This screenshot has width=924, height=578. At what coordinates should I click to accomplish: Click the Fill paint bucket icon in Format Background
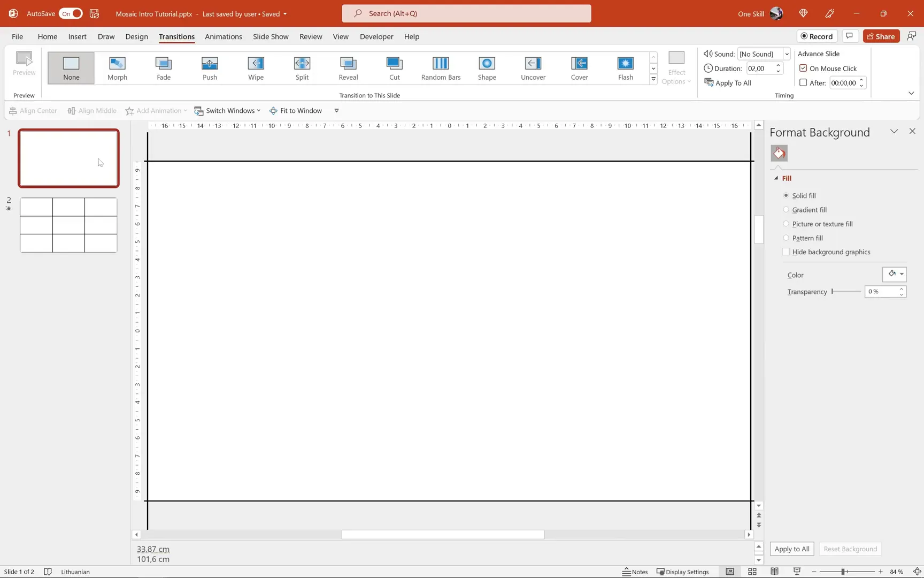pos(779,154)
